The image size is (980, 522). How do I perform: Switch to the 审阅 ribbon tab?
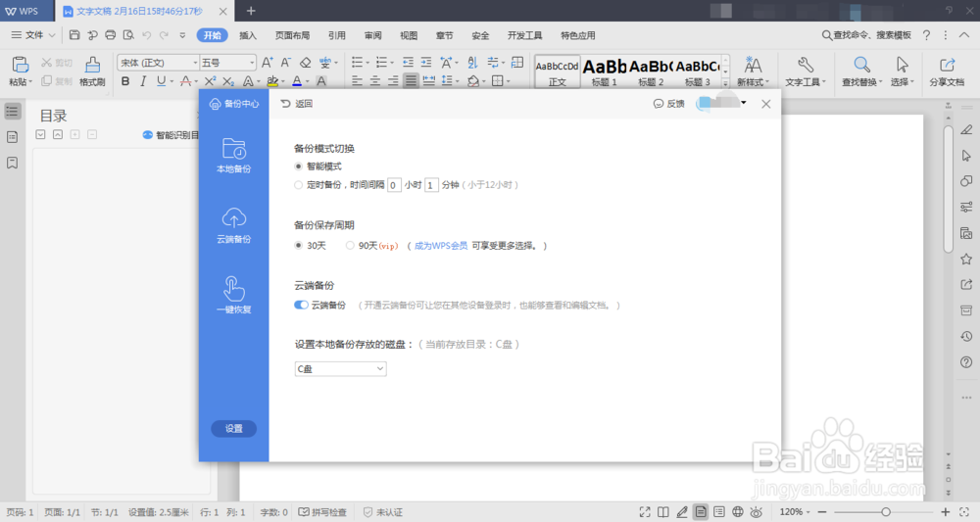373,35
